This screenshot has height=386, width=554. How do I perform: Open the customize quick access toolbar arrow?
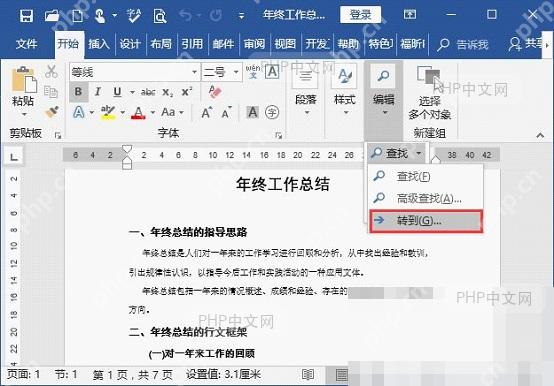tap(241, 16)
